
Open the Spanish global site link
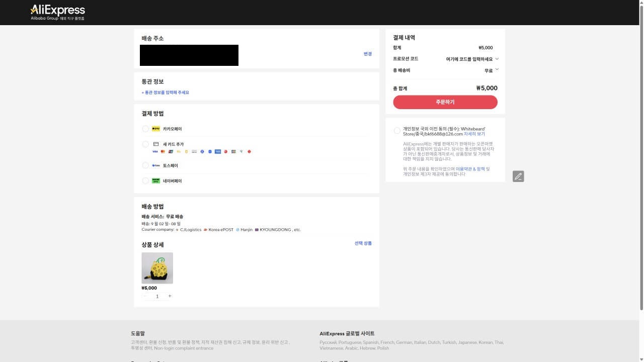(x=371, y=342)
